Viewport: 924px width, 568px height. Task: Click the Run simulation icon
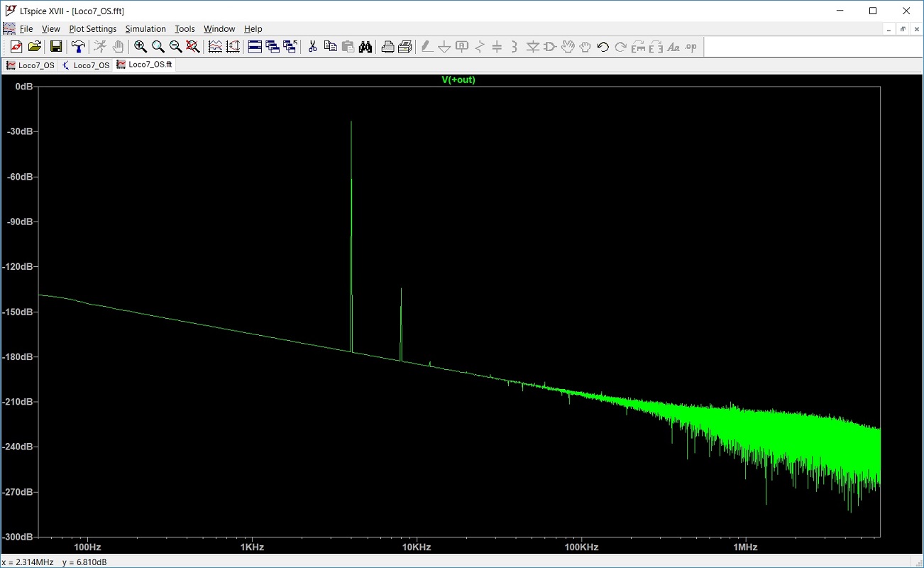(100, 47)
